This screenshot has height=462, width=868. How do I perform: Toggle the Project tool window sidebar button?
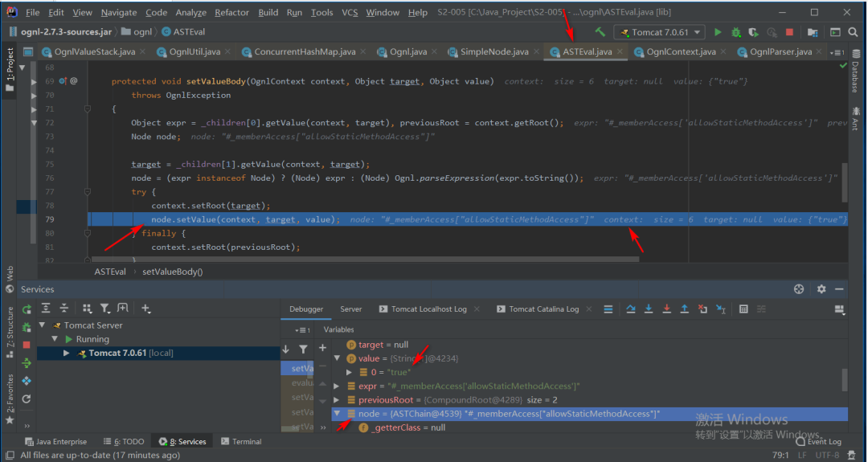[10, 66]
